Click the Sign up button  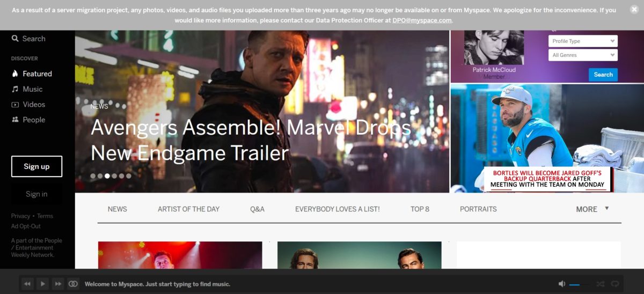[x=36, y=166]
